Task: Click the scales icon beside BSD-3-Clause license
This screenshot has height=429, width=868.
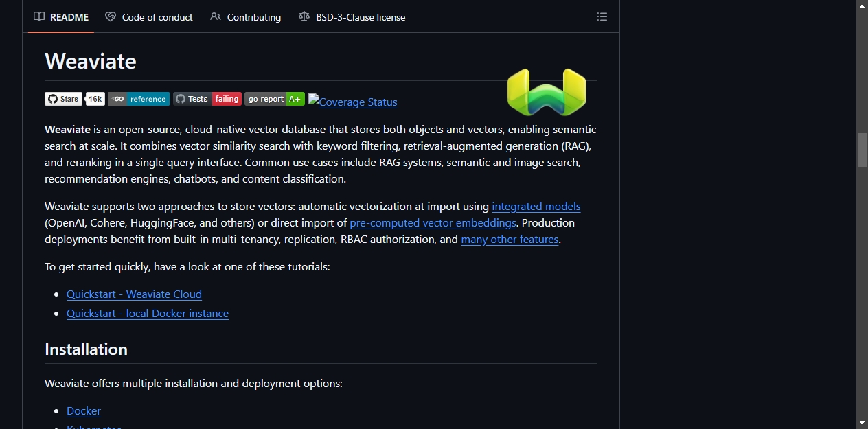Action: [304, 16]
